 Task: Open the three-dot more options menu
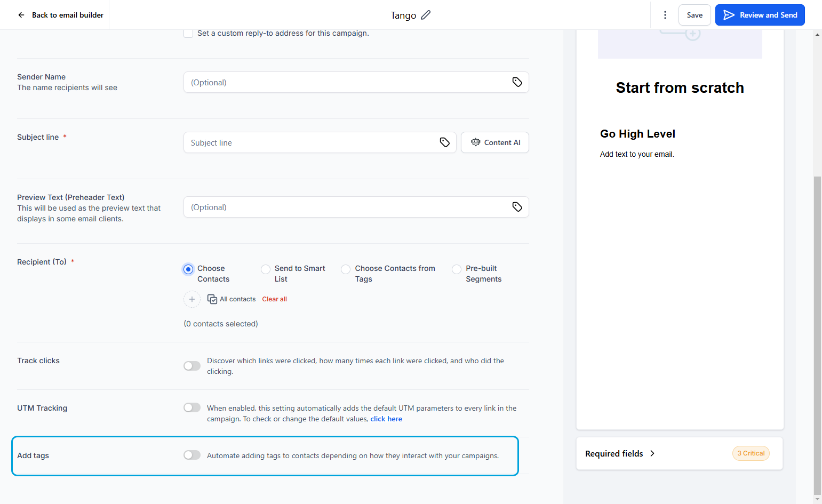[665, 15]
